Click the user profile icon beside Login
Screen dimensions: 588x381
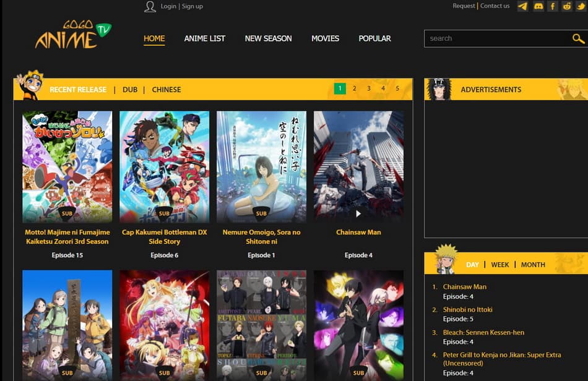point(150,7)
